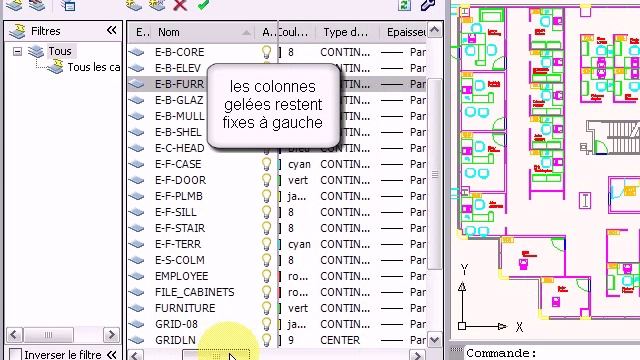Select the Tous filter in tree
Screen dimensions: 640x360
(60, 51)
